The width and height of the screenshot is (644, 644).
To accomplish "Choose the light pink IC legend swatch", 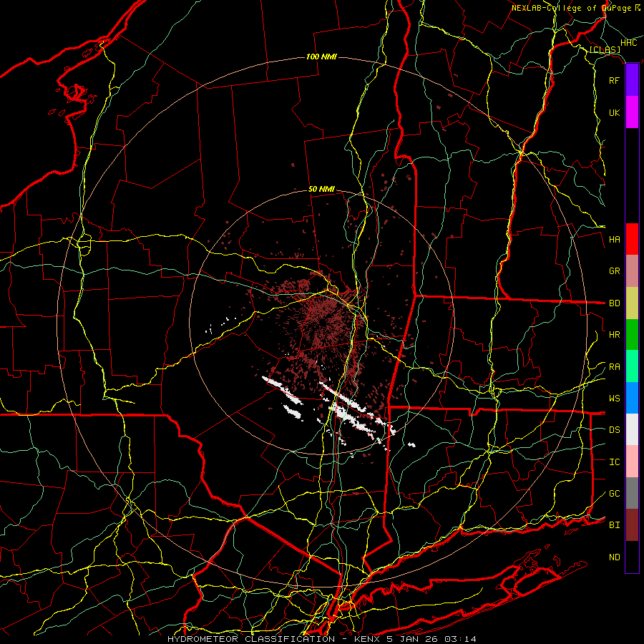I will click(632, 462).
